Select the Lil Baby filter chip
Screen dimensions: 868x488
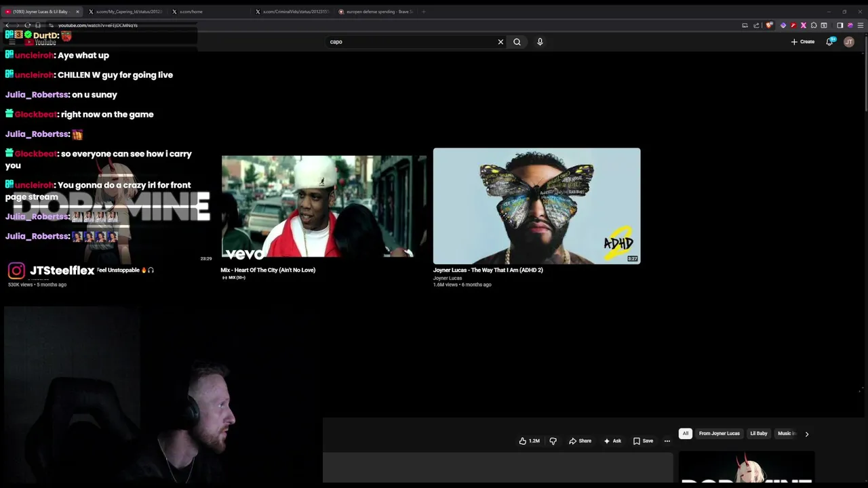758,434
